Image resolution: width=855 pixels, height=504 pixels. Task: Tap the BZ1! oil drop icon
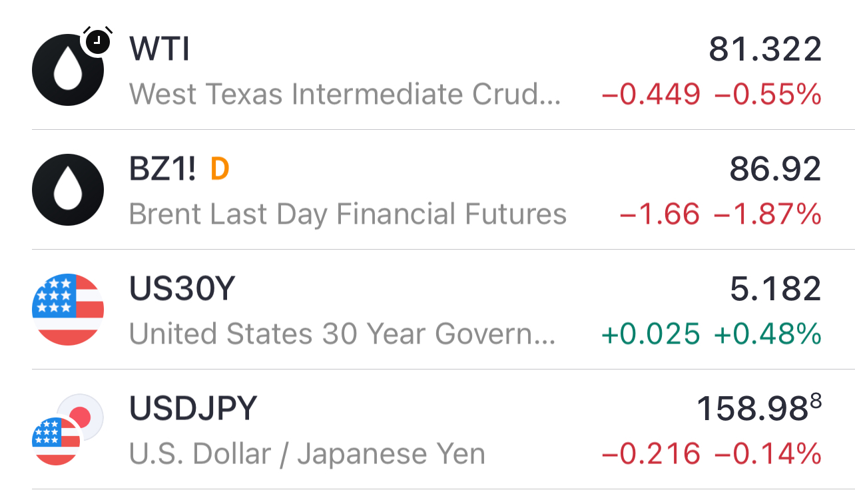tap(68, 190)
